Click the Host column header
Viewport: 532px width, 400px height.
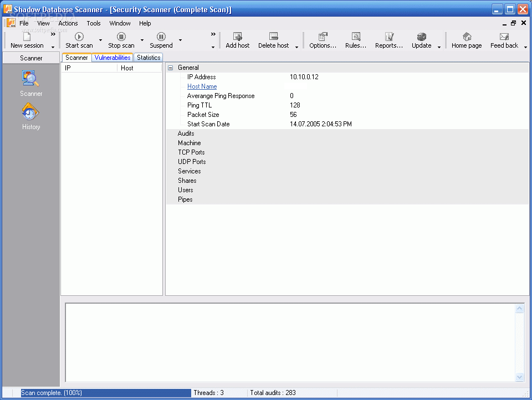coord(140,68)
